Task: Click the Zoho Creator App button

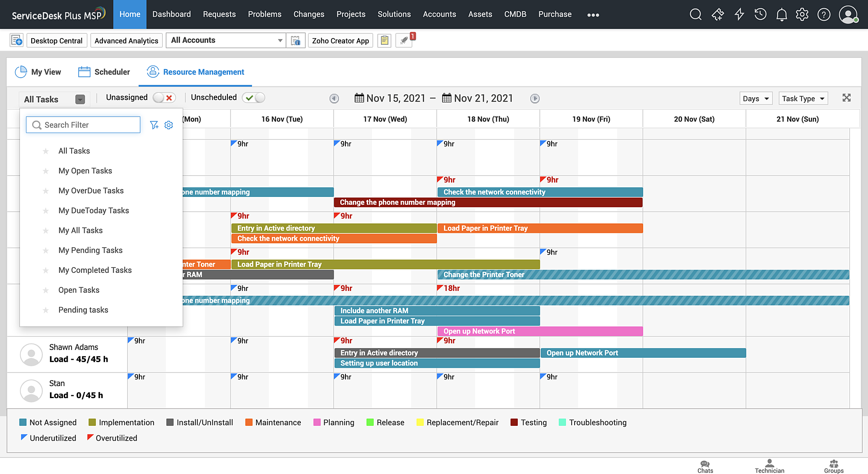Action: coord(340,40)
